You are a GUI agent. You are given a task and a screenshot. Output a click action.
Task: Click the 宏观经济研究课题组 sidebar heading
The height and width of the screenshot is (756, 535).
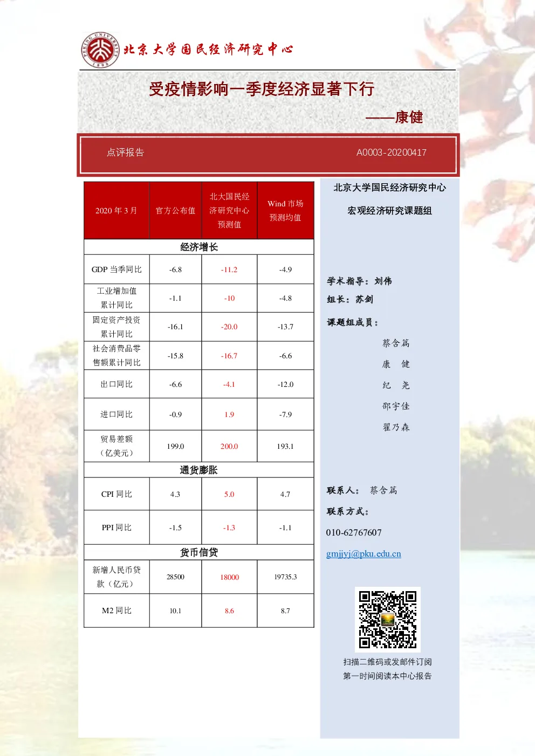389,211
